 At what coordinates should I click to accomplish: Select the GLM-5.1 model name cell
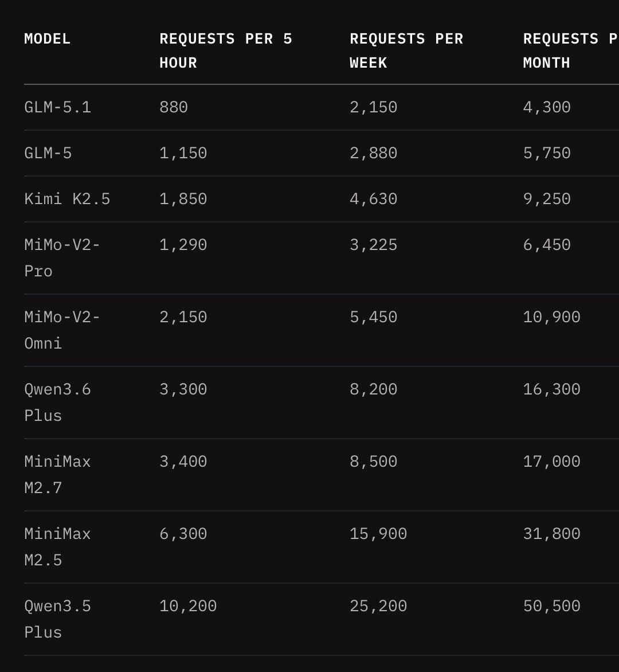click(57, 107)
